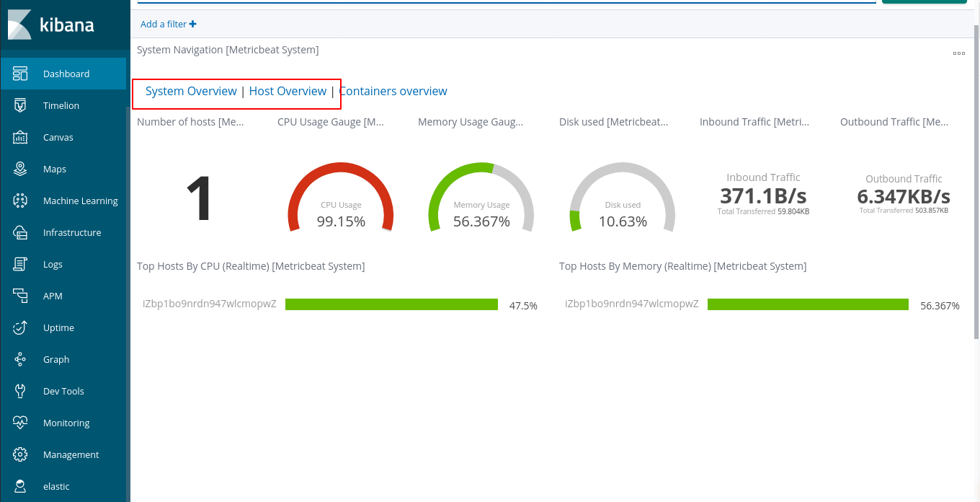This screenshot has width=980, height=502.
Task: Open the elastic user menu label
Action: point(56,486)
